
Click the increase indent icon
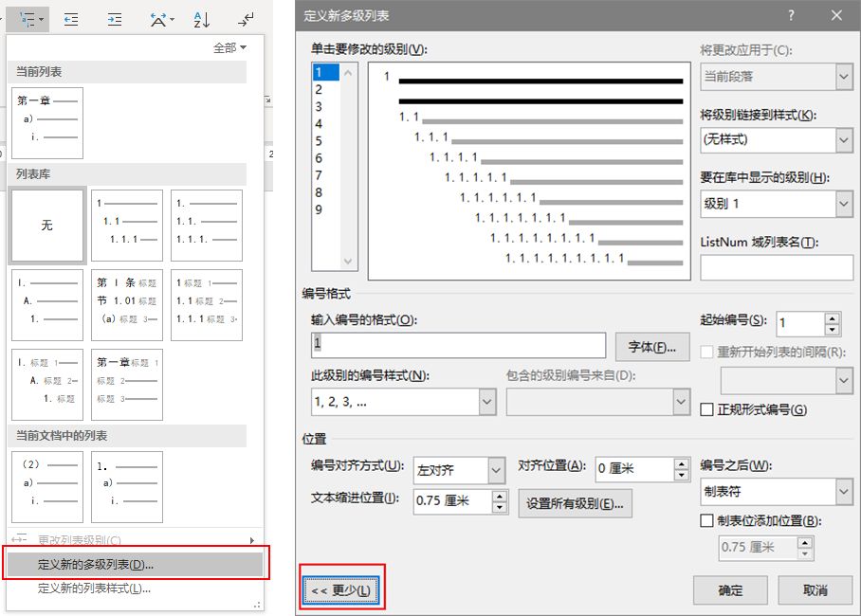click(x=114, y=20)
